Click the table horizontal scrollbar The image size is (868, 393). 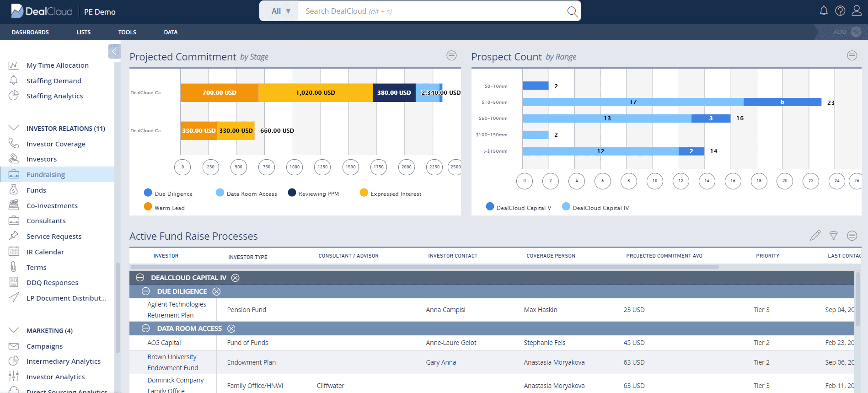(425, 267)
